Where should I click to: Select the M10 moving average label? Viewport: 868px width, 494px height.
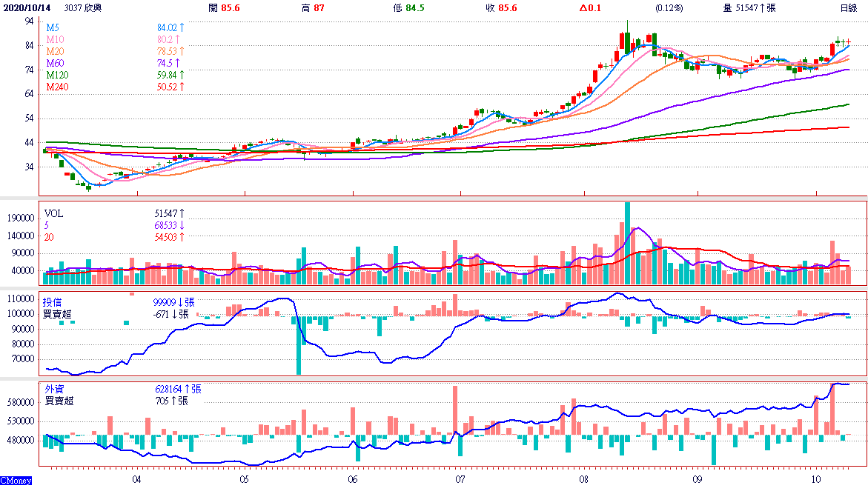(56, 39)
